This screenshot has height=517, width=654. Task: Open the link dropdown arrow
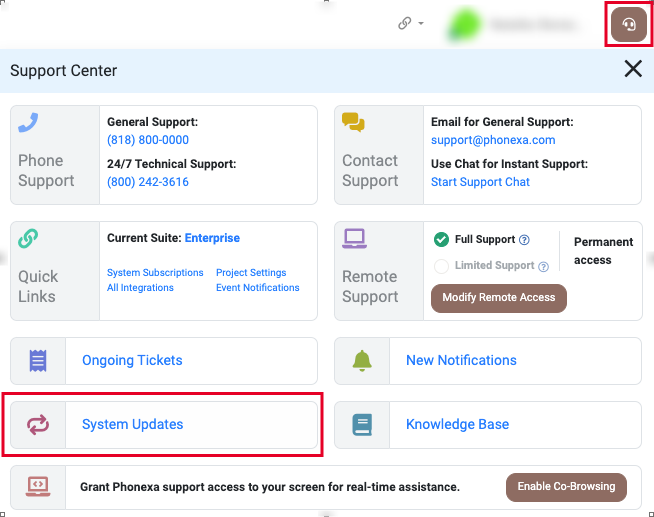pos(421,24)
